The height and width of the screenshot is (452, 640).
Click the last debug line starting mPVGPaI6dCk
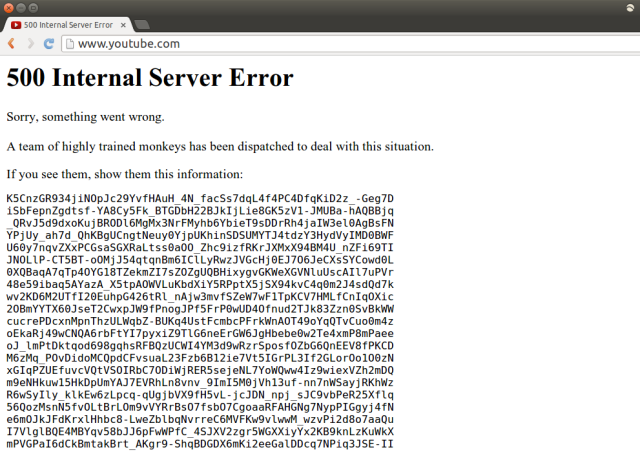(x=200, y=444)
